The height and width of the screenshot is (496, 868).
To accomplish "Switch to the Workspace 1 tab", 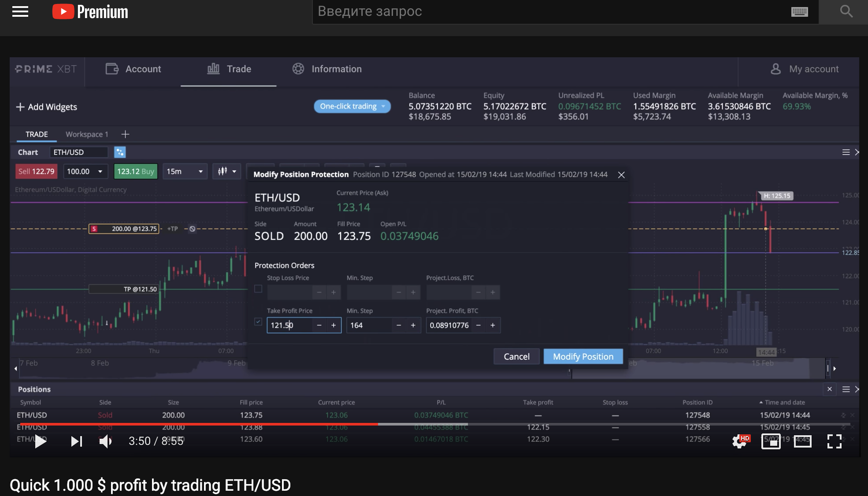I will (x=87, y=134).
